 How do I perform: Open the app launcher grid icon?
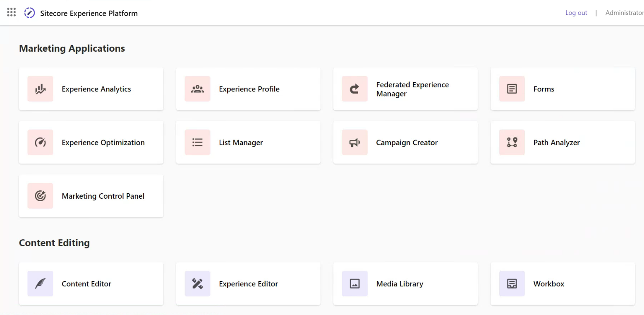12,12
